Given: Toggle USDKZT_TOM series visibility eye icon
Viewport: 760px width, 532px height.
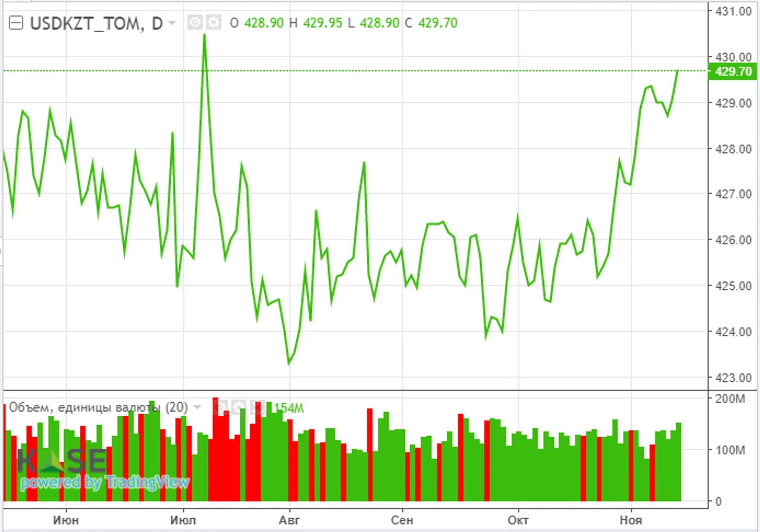Looking at the screenshot, I should 195,23.
